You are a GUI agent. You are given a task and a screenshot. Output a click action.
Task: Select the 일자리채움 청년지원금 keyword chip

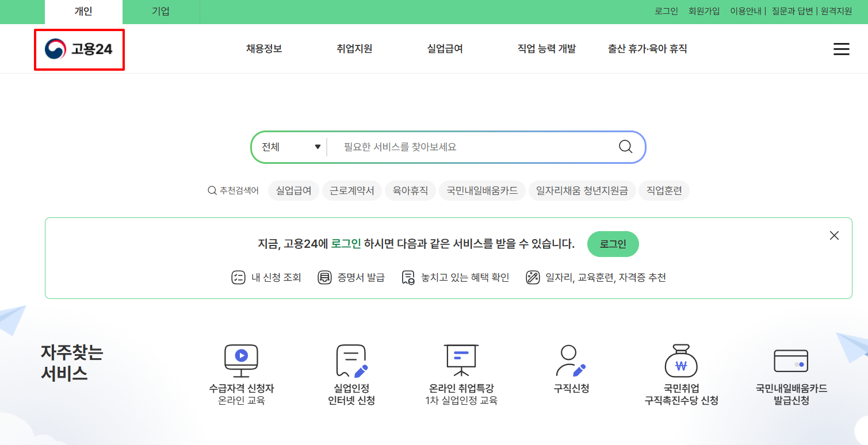pyautogui.click(x=582, y=191)
